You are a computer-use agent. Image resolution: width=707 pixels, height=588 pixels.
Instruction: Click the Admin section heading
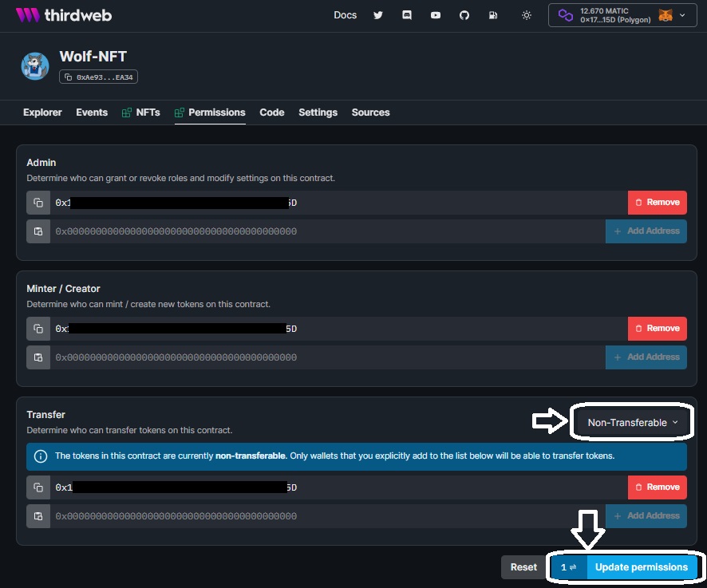(x=41, y=162)
